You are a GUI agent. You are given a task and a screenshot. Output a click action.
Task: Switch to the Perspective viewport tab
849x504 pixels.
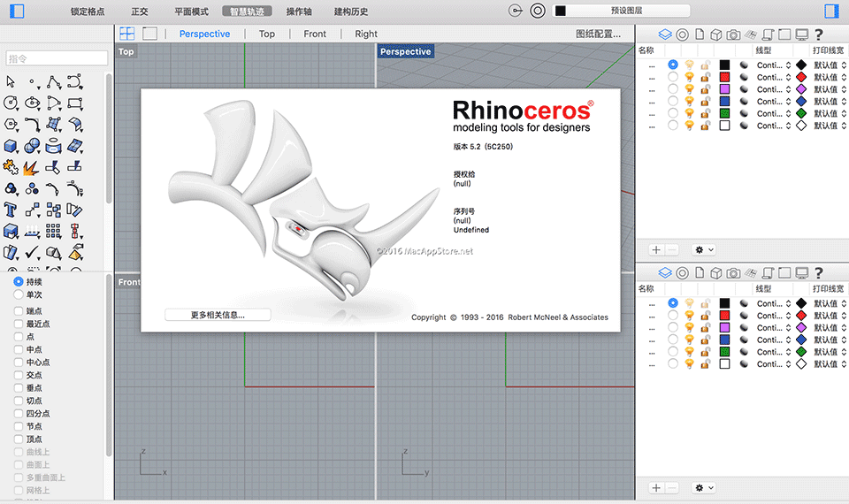click(204, 34)
